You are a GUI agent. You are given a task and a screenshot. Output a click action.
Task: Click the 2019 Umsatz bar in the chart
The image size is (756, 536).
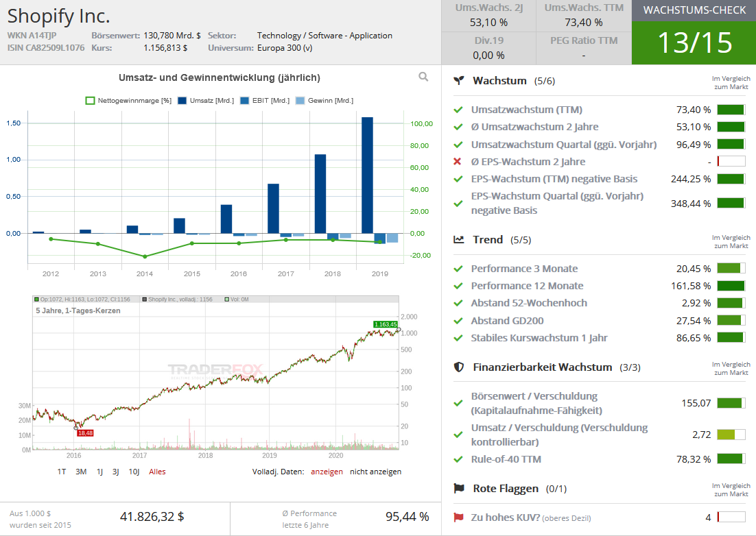(368, 175)
